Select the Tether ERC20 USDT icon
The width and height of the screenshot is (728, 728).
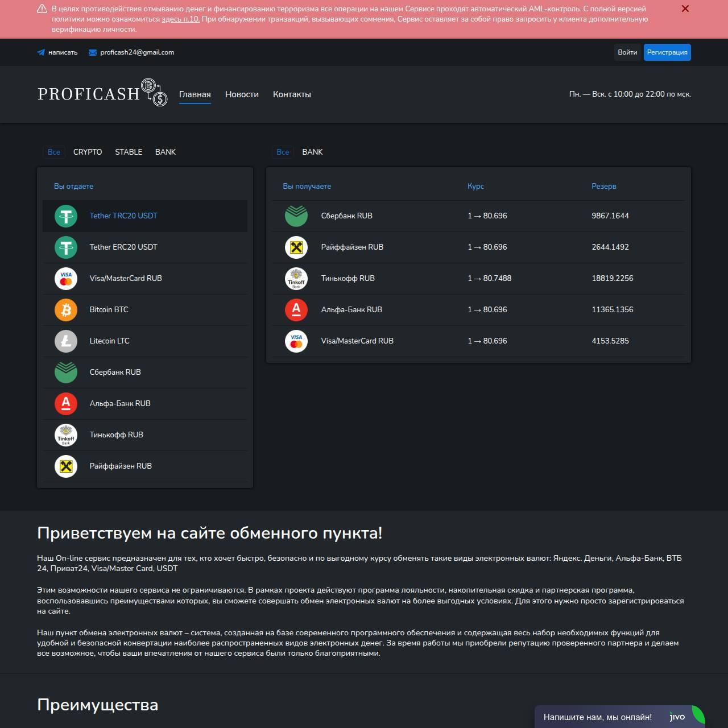pos(66,247)
